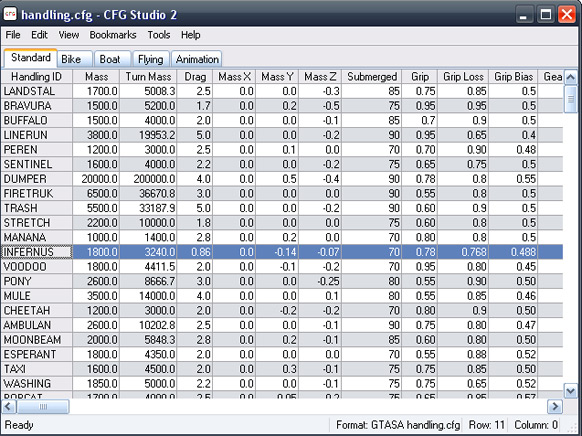
Task: Click the Grip column header
Action: pyautogui.click(x=420, y=77)
